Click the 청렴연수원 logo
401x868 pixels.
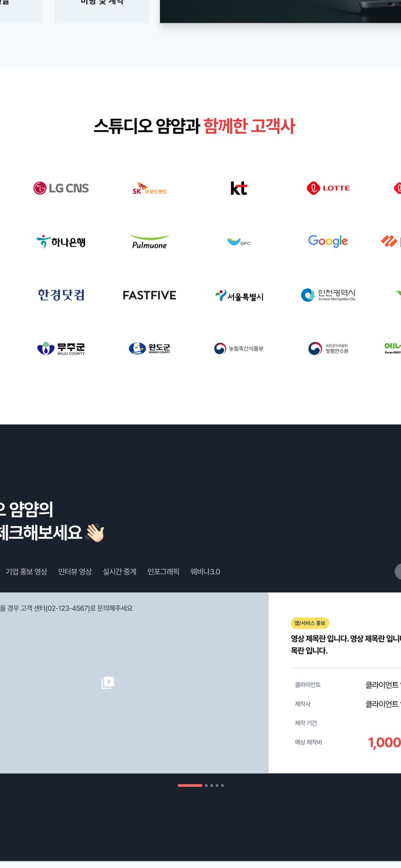pos(328,349)
